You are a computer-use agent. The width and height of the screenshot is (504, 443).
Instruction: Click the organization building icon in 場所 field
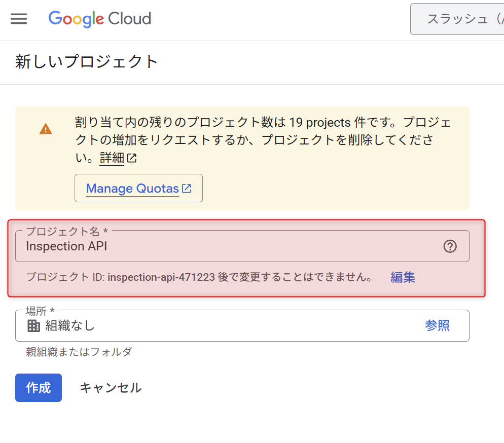tap(32, 325)
